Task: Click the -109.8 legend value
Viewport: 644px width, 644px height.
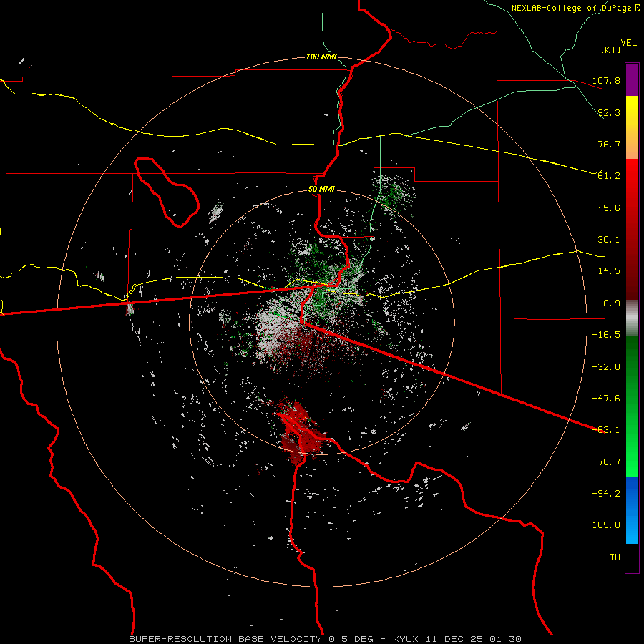Action: coord(603,525)
